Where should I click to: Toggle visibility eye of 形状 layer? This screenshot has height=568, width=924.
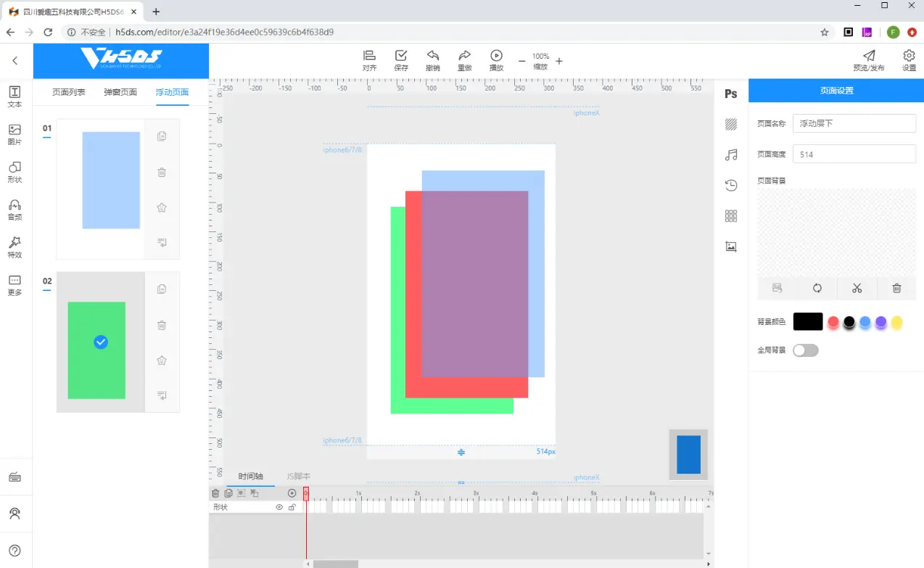coord(279,508)
